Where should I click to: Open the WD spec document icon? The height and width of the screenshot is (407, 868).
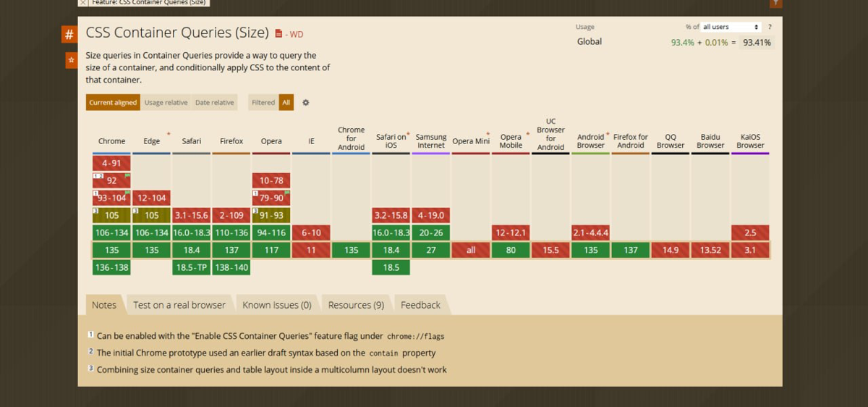click(x=279, y=34)
